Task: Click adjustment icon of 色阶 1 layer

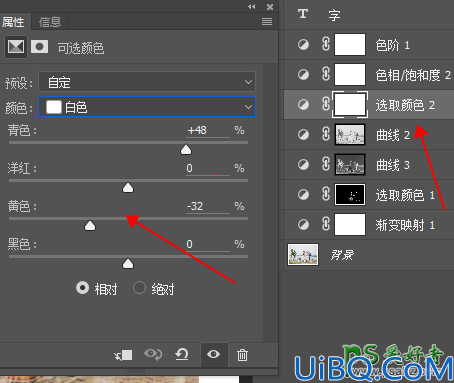Action: click(x=303, y=44)
